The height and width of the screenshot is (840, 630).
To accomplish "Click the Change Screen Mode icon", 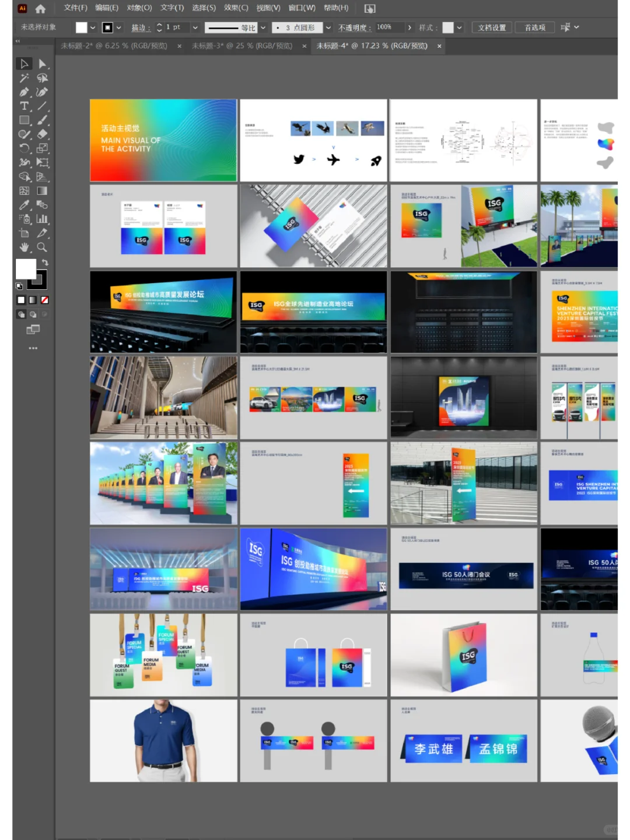I will 33,330.
